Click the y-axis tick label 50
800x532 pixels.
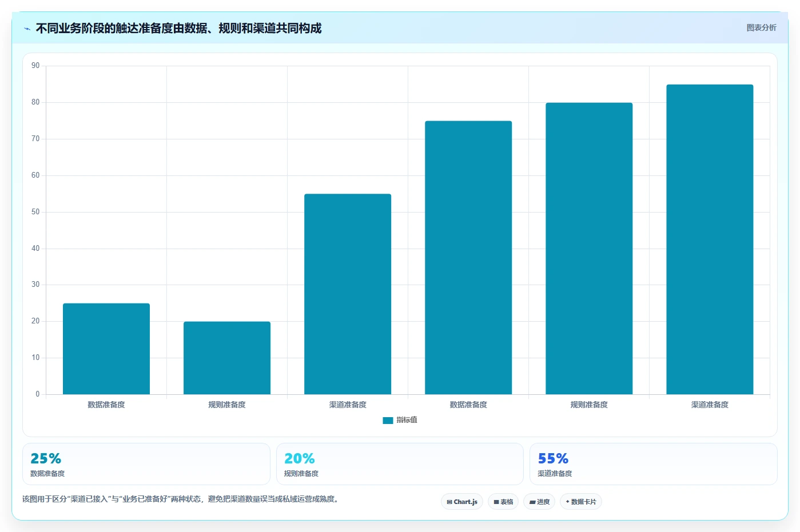point(35,212)
